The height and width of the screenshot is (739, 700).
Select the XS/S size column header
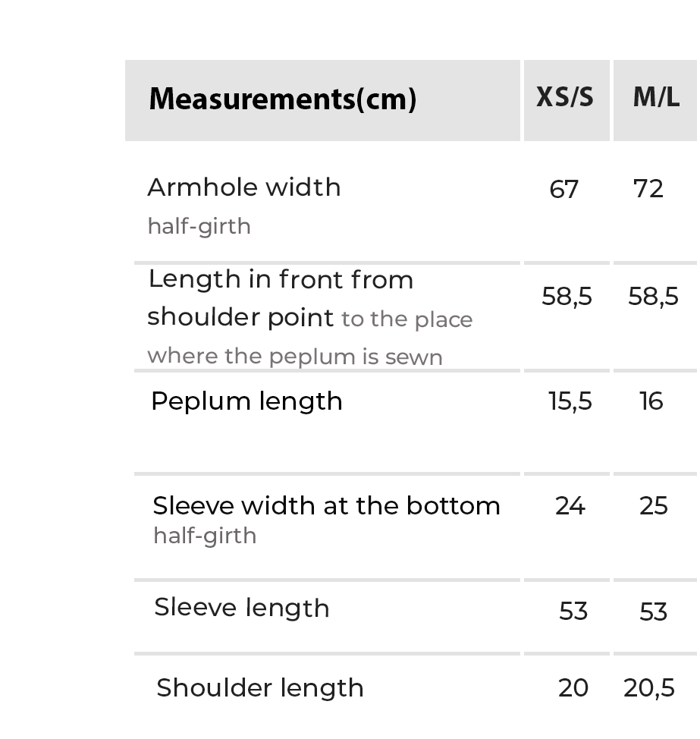point(565,98)
